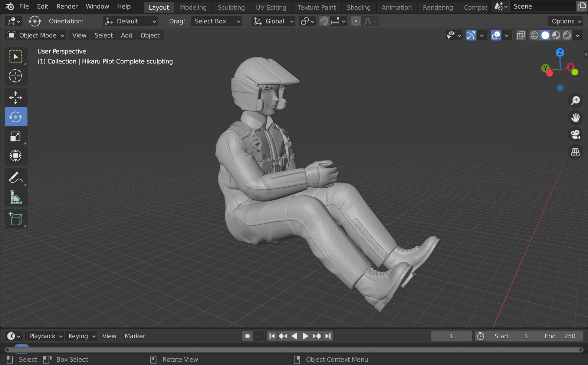The width and height of the screenshot is (588, 365).
Task: Switch to the Sculpting workspace tab
Action: point(231,7)
